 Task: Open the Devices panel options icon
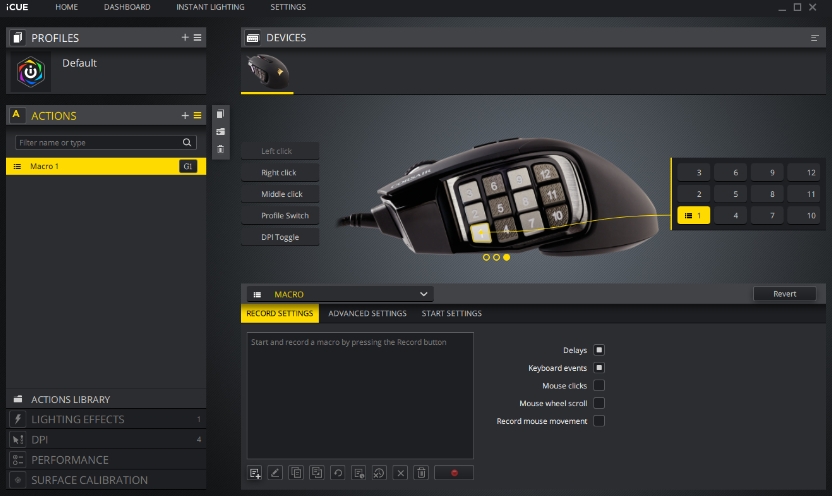click(814, 38)
